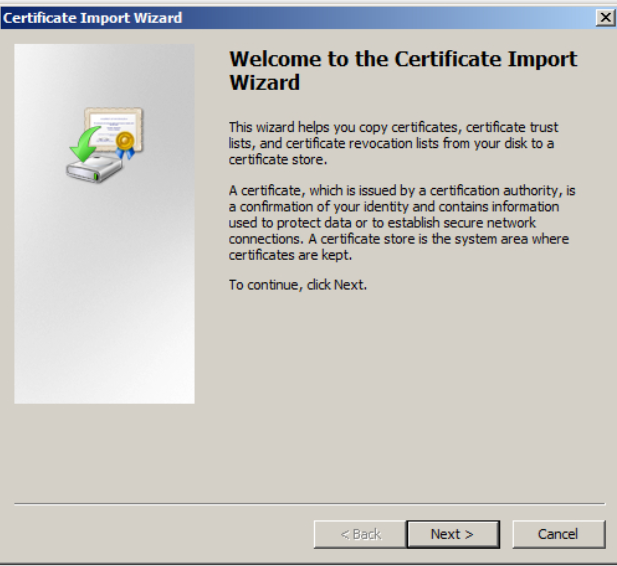Click the paragraph starting 'A certificate, which is issued'

[x=402, y=222]
